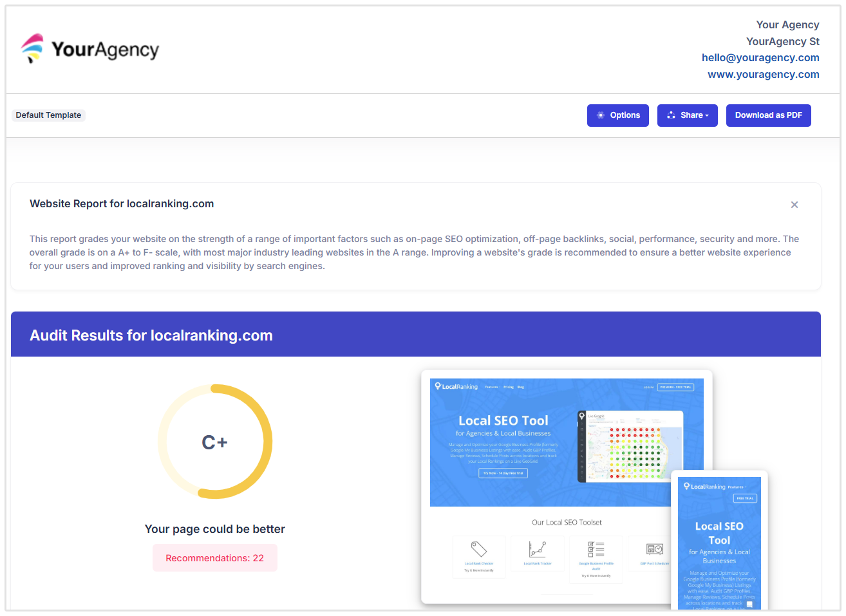Click the Live GeoGrid map pin icon
The width and height of the screenshot is (846, 616).
tap(582, 415)
